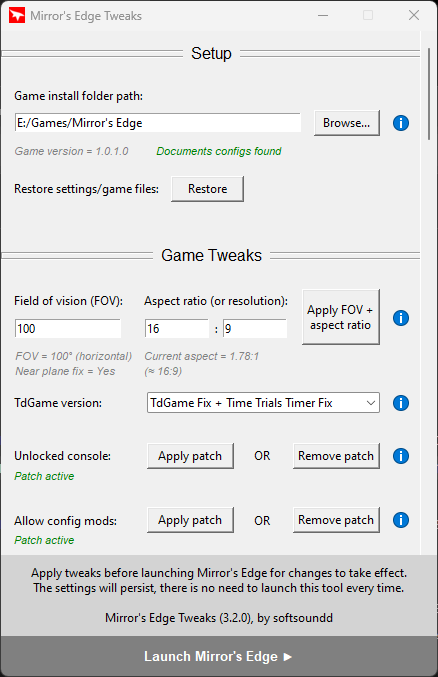
Task: Launch Mirror's Edge from bottom bar
Action: pos(219,656)
